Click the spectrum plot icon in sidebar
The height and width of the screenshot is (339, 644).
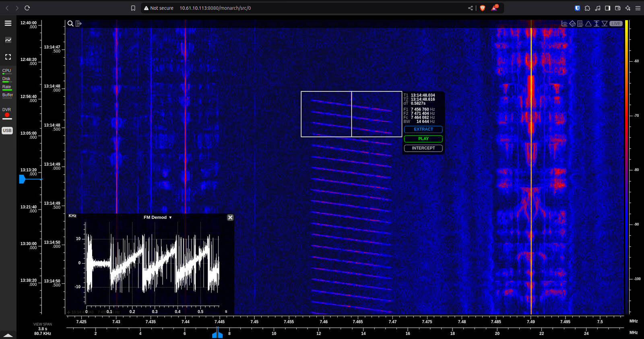(8, 40)
